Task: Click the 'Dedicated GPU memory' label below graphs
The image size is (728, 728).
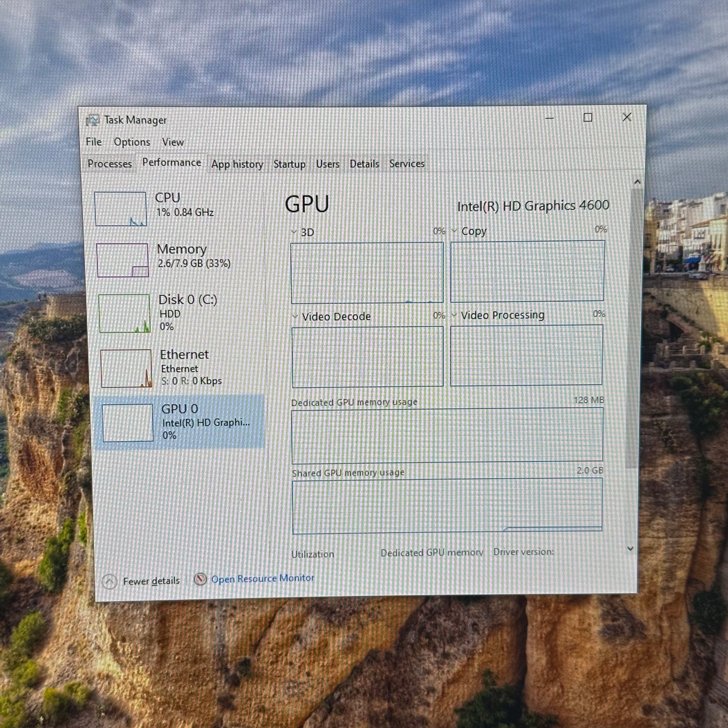Action: click(432, 553)
